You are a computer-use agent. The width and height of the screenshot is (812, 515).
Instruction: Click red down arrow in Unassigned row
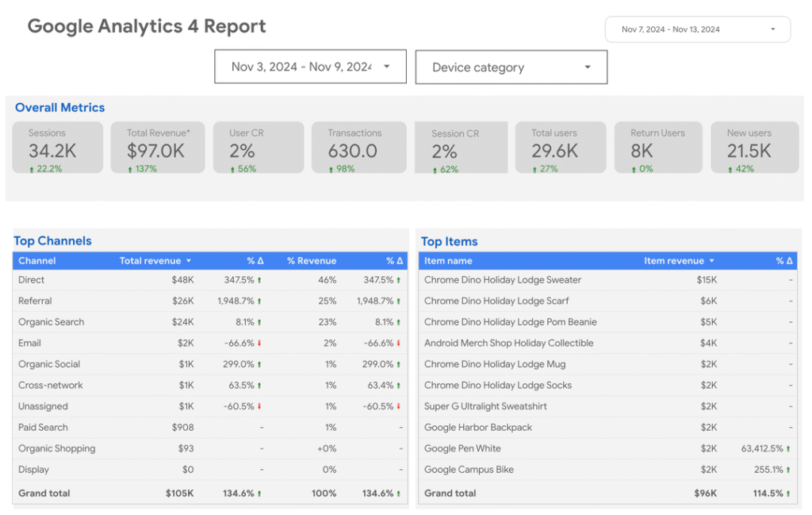coord(259,407)
